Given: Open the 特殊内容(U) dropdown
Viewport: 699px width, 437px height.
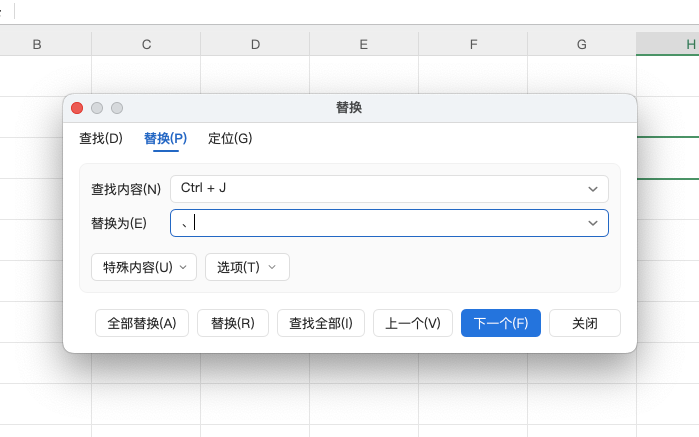Looking at the screenshot, I should pos(144,267).
